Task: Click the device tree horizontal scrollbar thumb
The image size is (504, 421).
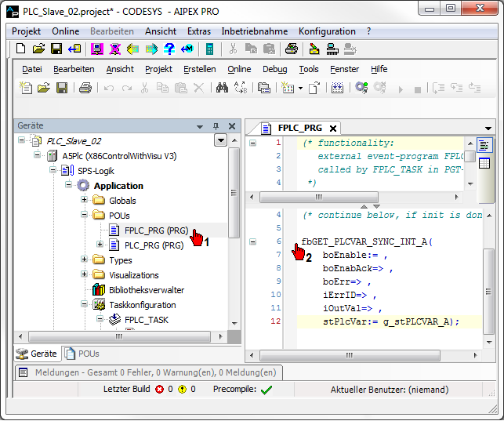Action: pyautogui.click(x=119, y=336)
